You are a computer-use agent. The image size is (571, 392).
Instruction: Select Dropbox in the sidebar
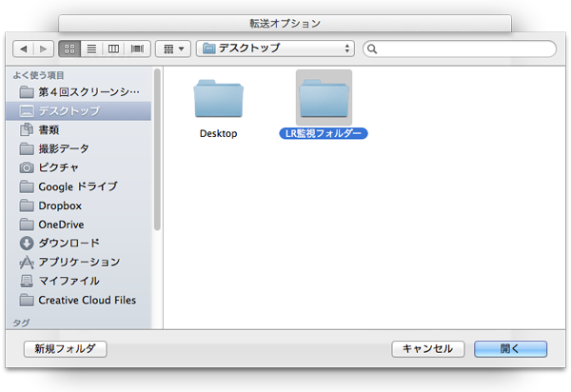tap(59, 206)
